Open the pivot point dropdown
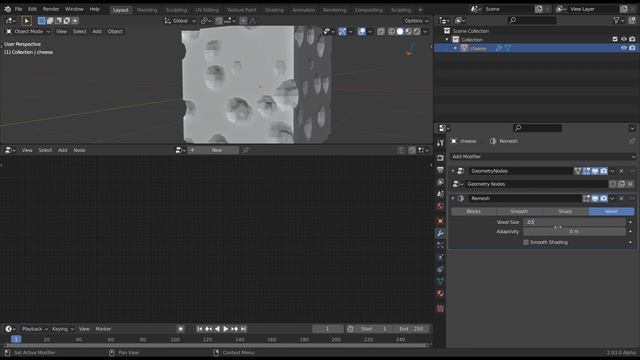This screenshot has height=360, width=640. [x=205, y=21]
